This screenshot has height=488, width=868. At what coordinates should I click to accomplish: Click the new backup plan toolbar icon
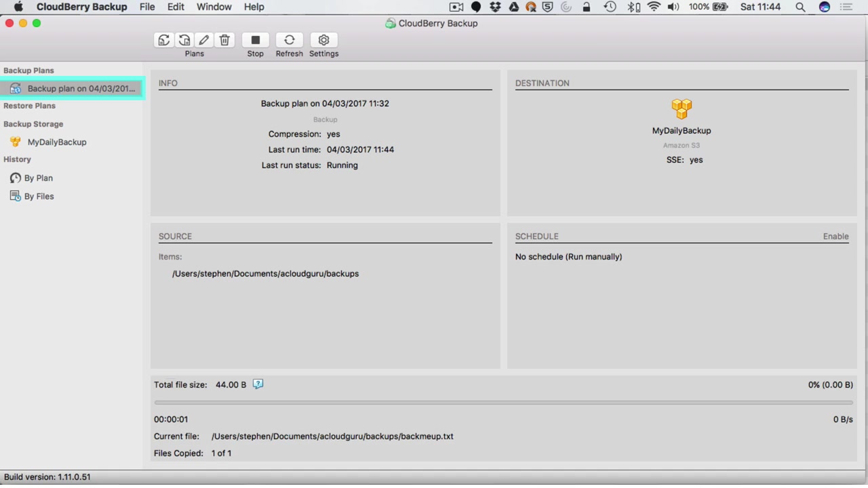pyautogui.click(x=163, y=40)
